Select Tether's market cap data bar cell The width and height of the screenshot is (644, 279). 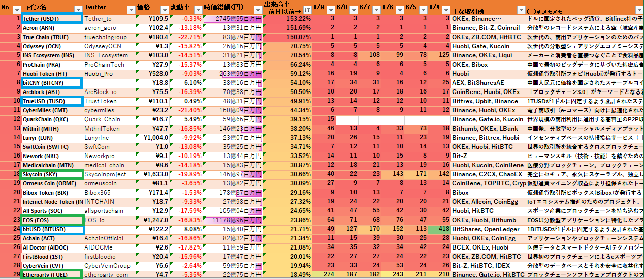click(233, 19)
